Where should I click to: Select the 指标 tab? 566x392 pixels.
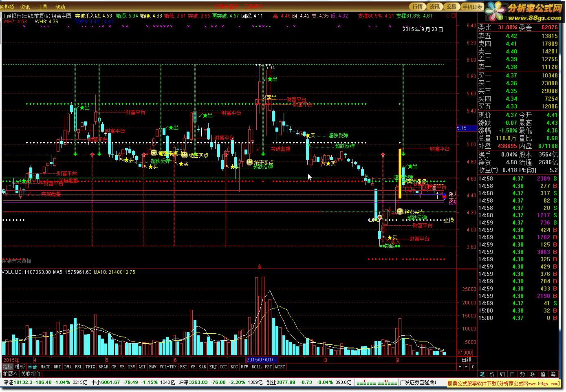click(7, 367)
